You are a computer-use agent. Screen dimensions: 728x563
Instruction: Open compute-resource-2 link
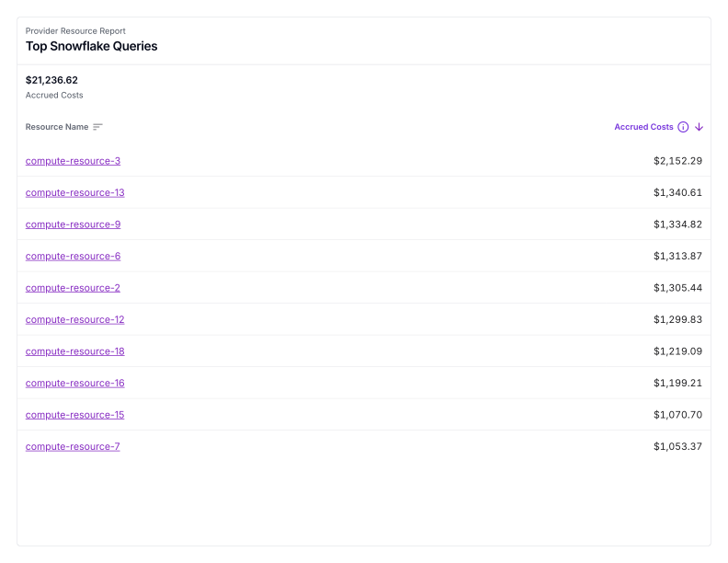pos(73,288)
